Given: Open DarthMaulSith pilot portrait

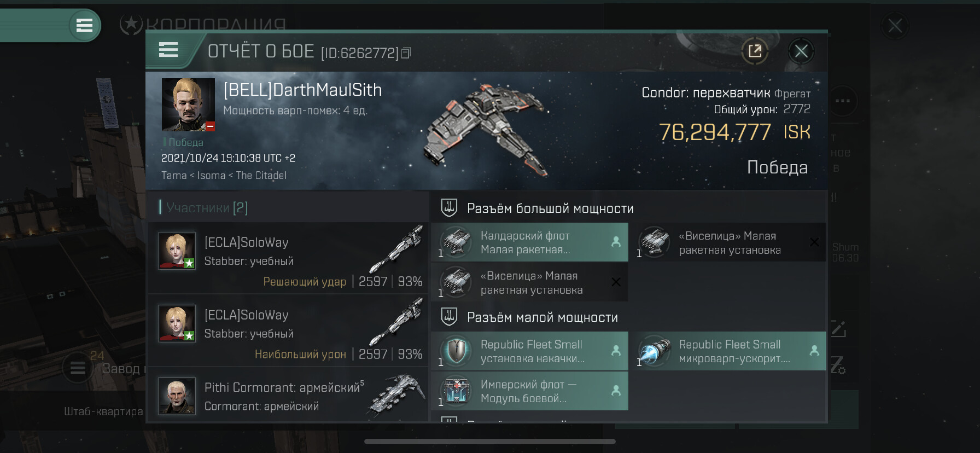Looking at the screenshot, I should [188, 104].
